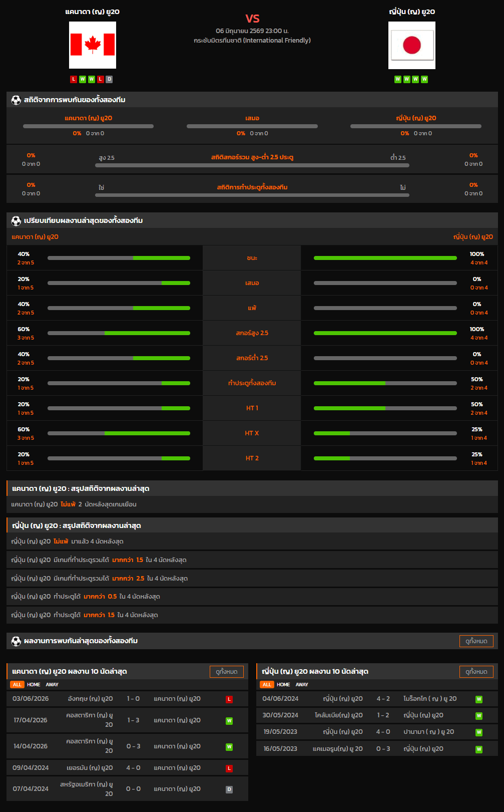Image resolution: width=504 pixels, height=812 pixels.
Task: Click team name ญี่ปุ่น (ญ) ยู20 above Japan flag
Action: (x=412, y=12)
